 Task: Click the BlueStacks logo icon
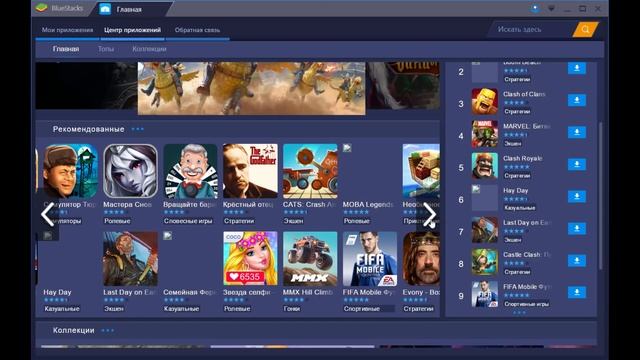(41, 8)
